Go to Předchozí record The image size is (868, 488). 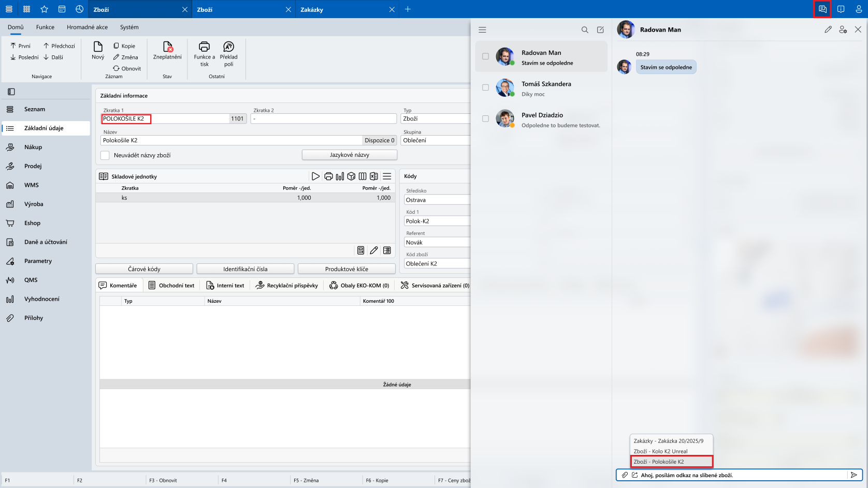pyautogui.click(x=59, y=46)
